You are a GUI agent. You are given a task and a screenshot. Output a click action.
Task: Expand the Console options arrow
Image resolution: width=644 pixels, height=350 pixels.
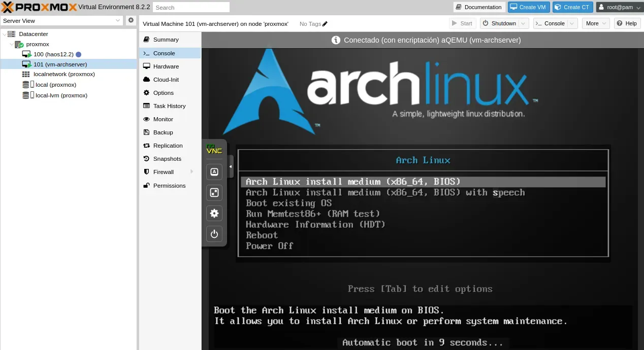(x=572, y=23)
